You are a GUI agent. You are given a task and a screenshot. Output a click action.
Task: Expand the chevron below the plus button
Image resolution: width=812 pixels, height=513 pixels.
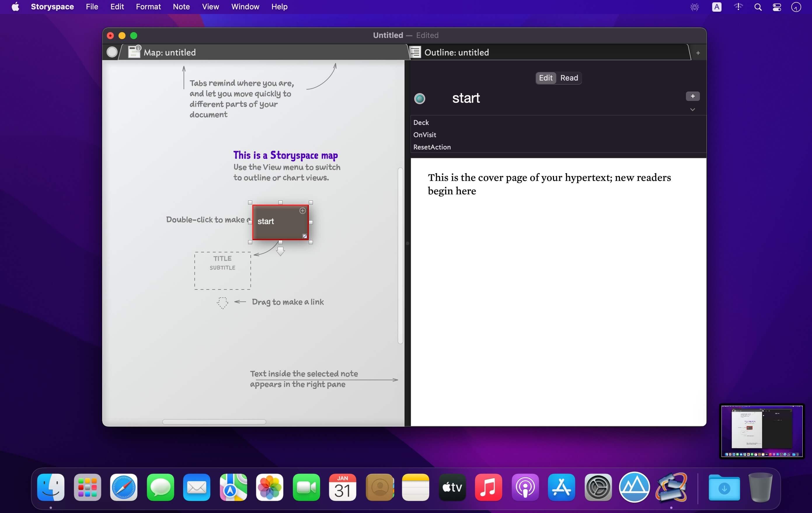click(x=692, y=110)
